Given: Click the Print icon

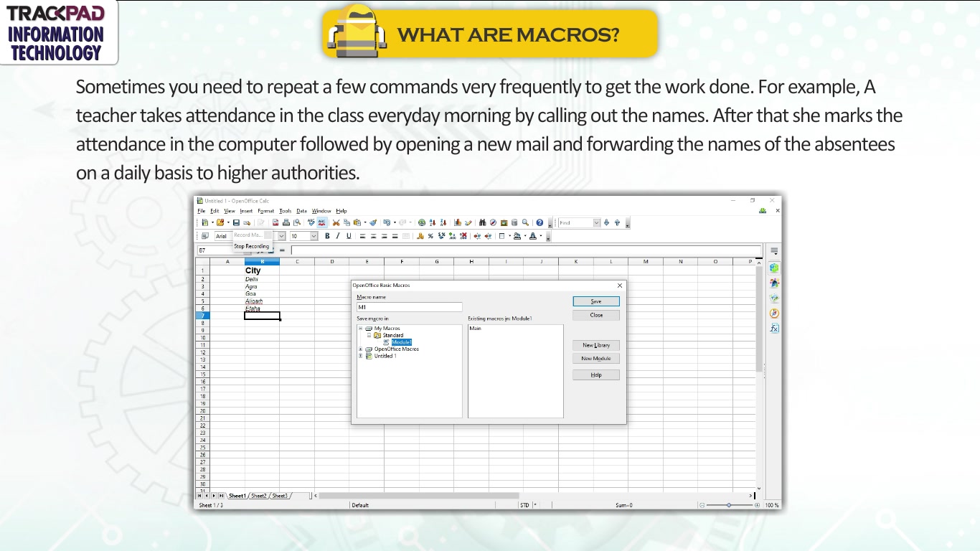Looking at the screenshot, I should (x=286, y=222).
